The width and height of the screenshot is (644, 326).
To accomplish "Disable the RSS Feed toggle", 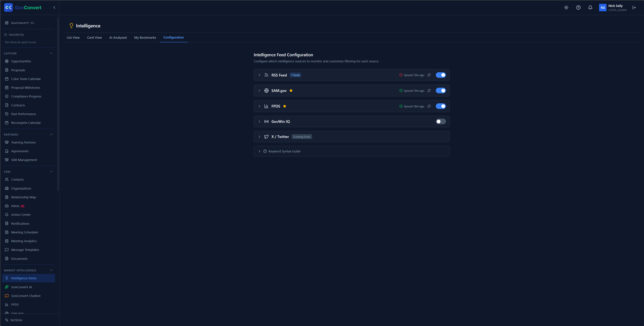I will tap(441, 75).
